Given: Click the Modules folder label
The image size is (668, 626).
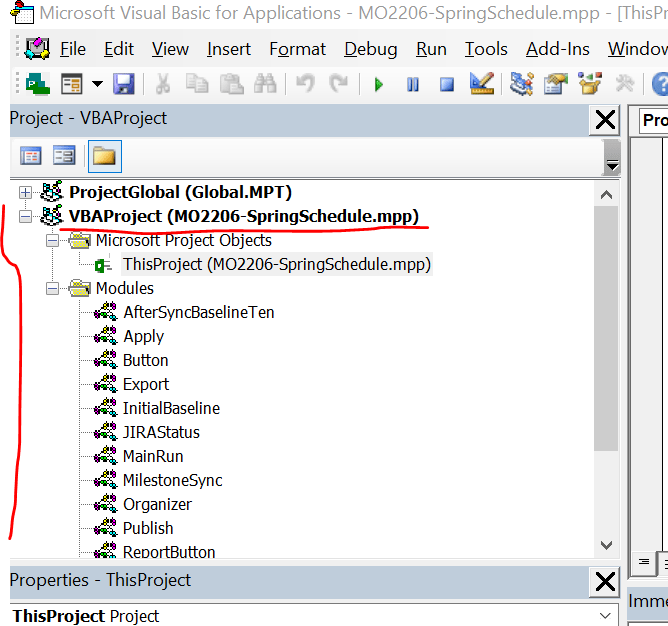Looking at the screenshot, I should [125, 288].
